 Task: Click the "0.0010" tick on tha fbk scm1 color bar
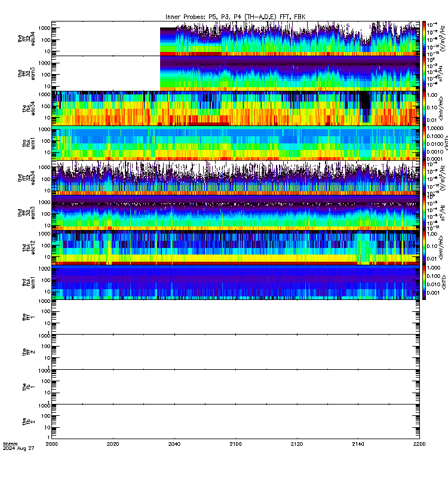click(x=435, y=152)
